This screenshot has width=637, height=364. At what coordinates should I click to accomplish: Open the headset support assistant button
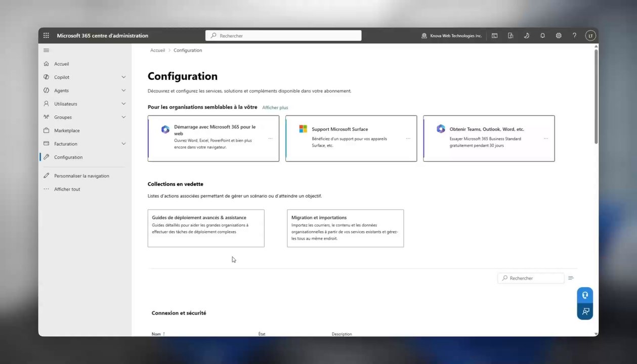pos(585,295)
